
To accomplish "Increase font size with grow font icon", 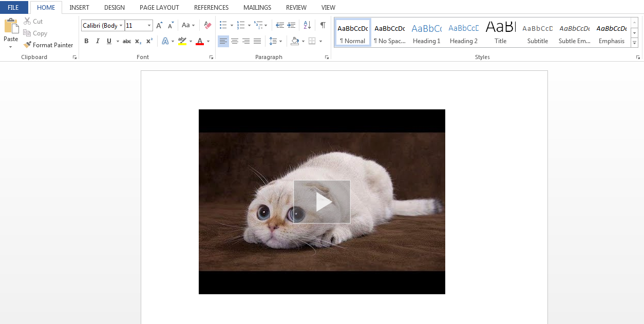I will click(x=159, y=25).
